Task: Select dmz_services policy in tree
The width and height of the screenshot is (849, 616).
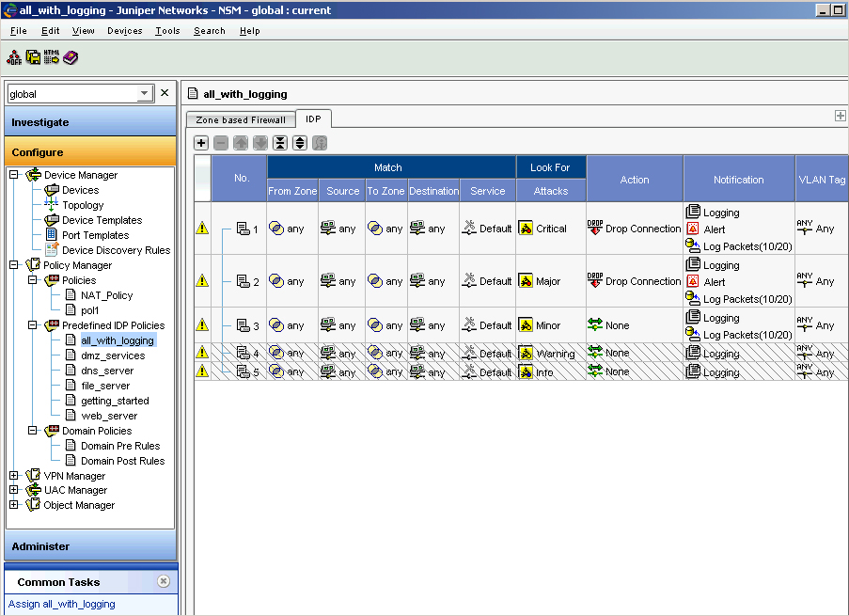Action: tap(113, 355)
